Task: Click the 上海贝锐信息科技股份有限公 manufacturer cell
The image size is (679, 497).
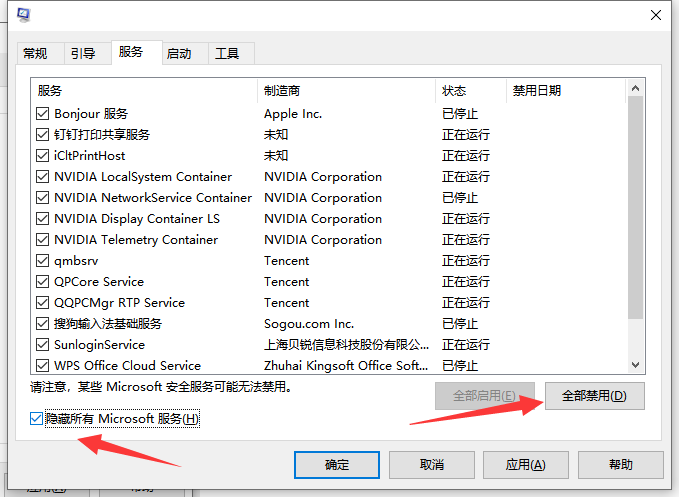Action: tap(346, 345)
